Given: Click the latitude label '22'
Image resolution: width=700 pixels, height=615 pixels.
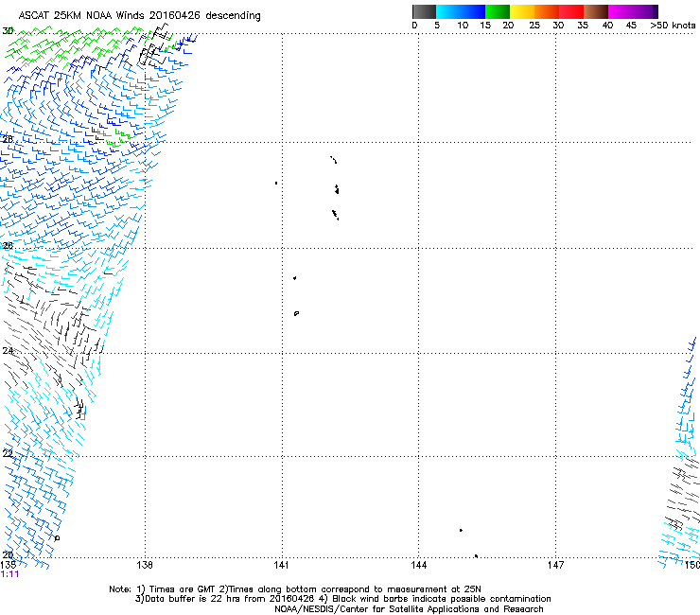Looking at the screenshot, I should [x=8, y=453].
